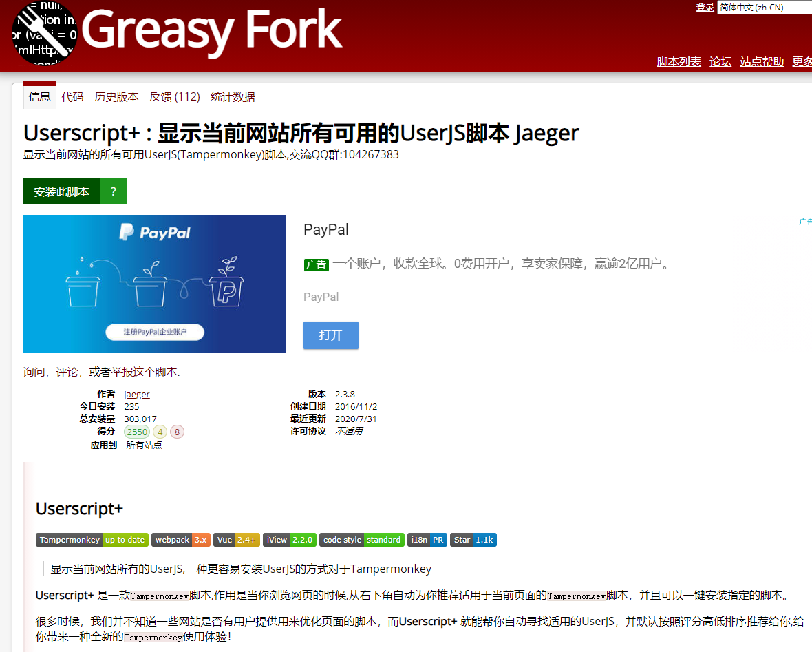Click the yellow 4 rating badge
The image size is (812, 652).
(x=160, y=432)
